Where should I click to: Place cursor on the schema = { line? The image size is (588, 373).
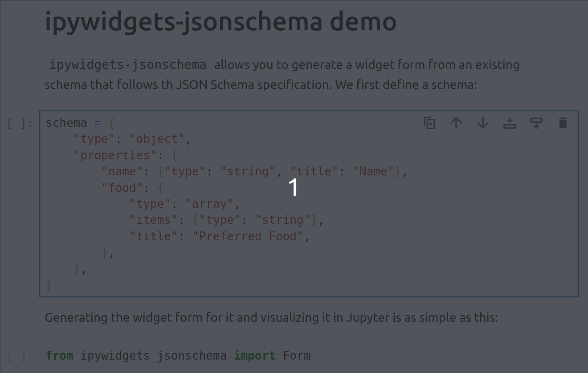coord(80,123)
